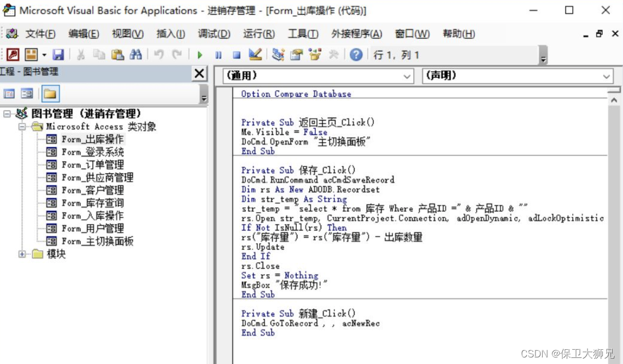
Task: Select Form_订单管理 in project tree
Action: tap(92, 165)
